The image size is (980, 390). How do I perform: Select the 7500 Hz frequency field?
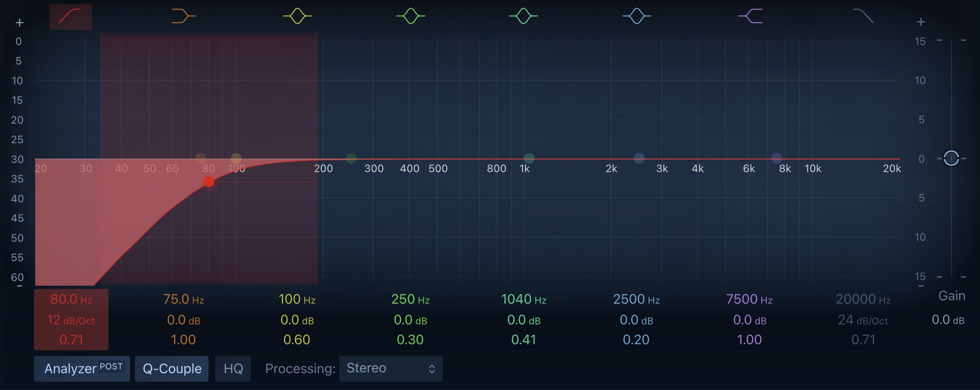[749, 299]
